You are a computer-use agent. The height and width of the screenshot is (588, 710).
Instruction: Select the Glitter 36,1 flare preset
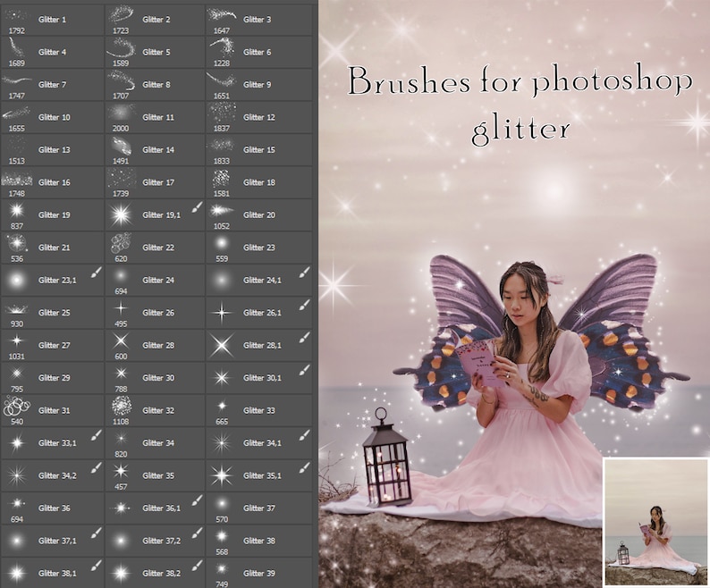156,508
